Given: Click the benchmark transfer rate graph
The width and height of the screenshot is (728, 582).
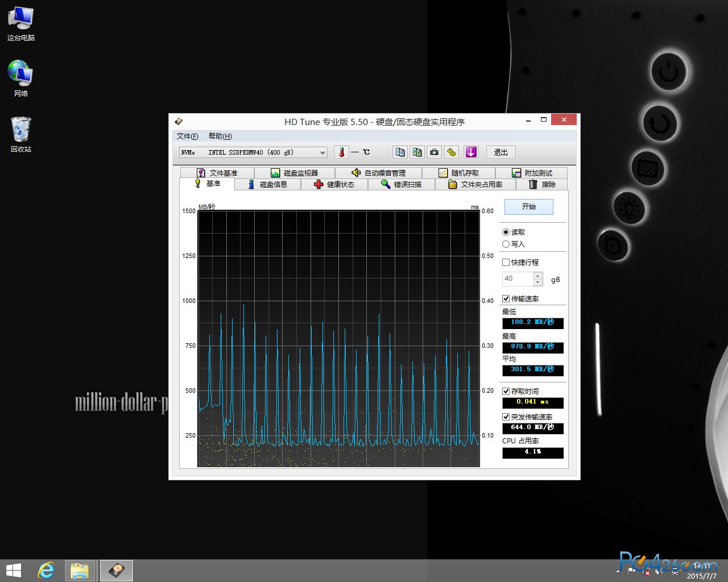Looking at the screenshot, I should (x=339, y=339).
